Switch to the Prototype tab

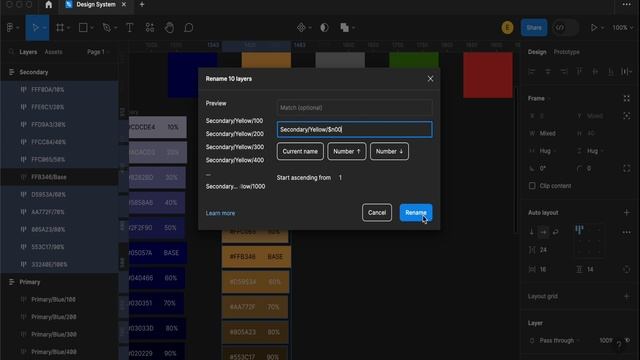tap(567, 52)
